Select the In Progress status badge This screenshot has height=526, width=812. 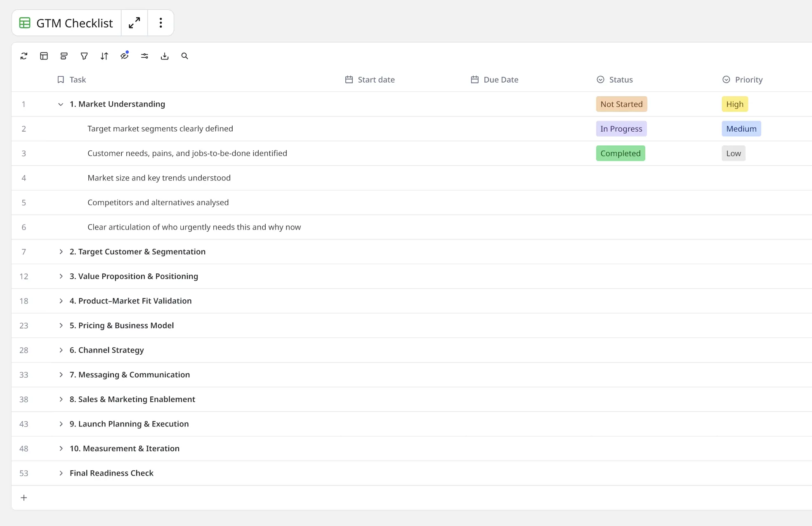[621, 128]
